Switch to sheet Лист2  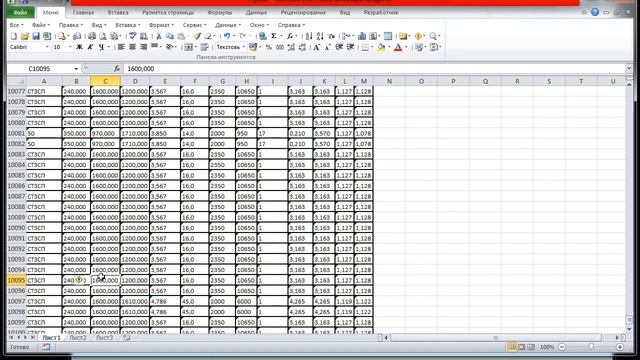78,338
